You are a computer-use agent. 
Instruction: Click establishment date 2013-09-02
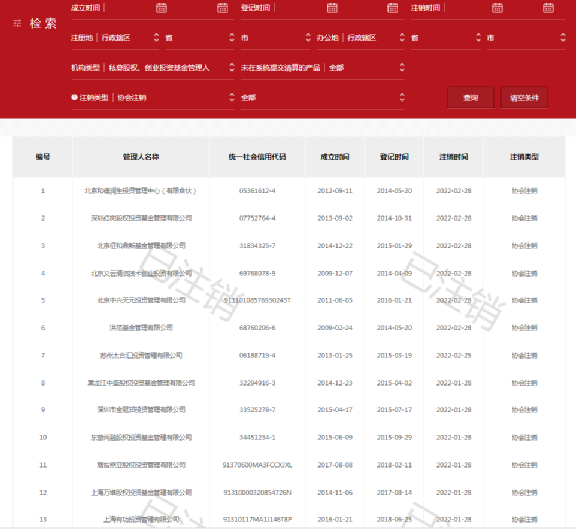tap(335, 218)
